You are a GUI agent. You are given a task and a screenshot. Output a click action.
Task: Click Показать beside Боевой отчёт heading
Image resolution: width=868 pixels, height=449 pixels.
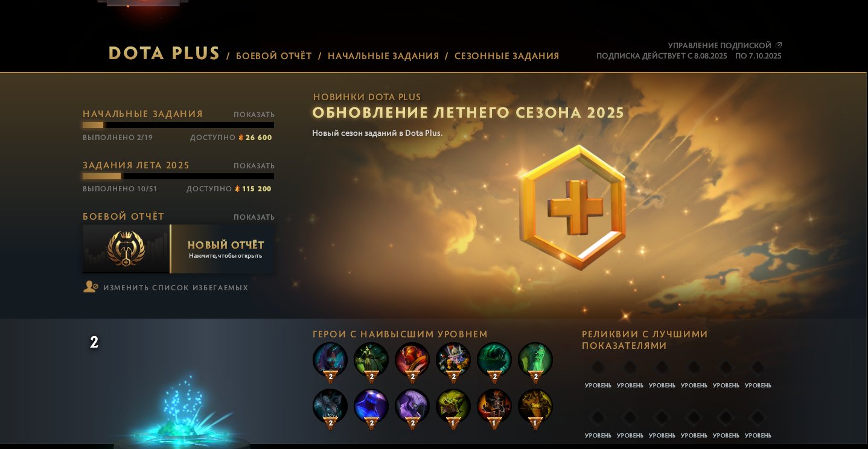tap(254, 217)
